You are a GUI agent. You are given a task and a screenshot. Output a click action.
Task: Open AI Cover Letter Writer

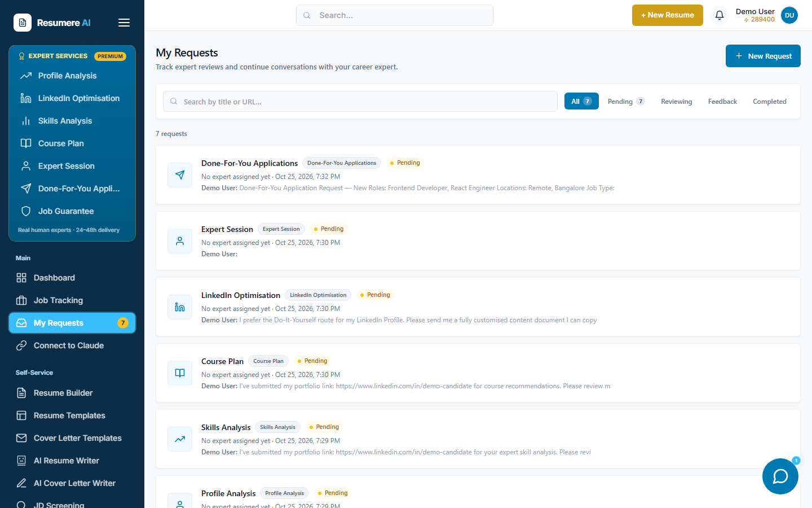point(72,483)
